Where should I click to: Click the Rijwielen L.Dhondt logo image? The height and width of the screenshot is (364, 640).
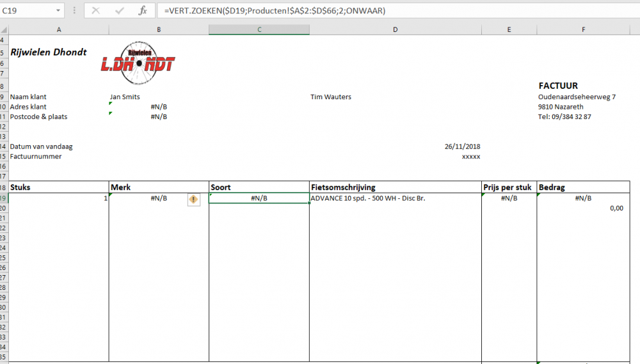click(x=138, y=63)
